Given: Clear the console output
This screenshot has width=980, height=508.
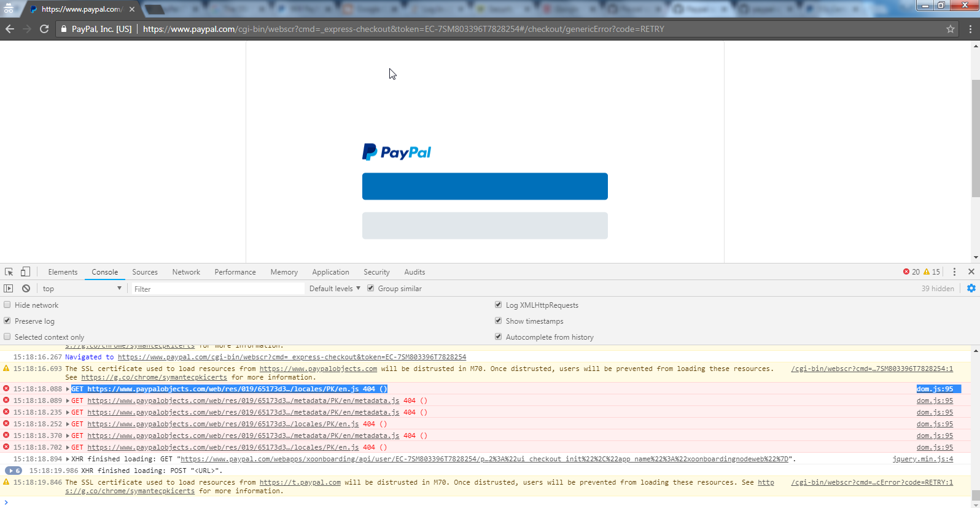Looking at the screenshot, I should pos(26,288).
